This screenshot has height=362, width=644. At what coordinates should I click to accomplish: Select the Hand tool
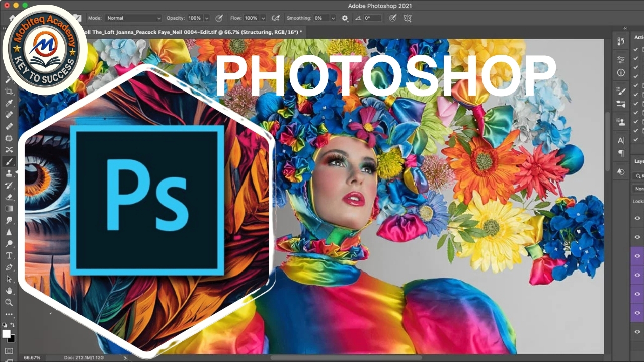pyautogui.click(x=9, y=291)
